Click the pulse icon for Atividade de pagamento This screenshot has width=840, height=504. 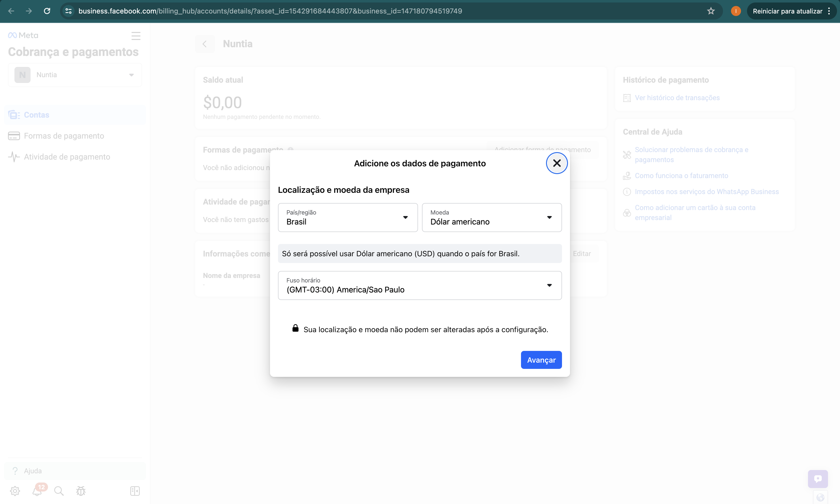14,157
